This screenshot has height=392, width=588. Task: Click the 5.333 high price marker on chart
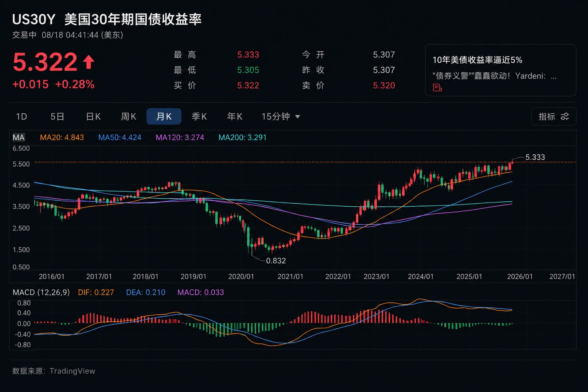click(x=535, y=157)
